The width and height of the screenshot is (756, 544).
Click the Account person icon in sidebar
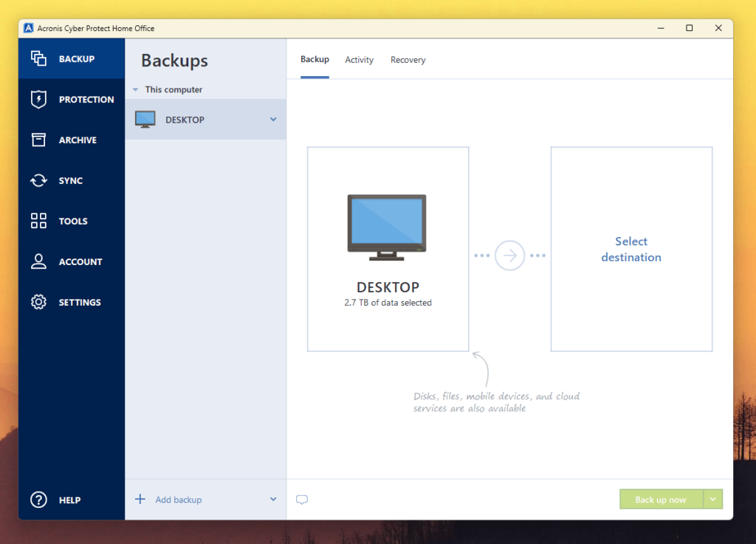tap(38, 262)
